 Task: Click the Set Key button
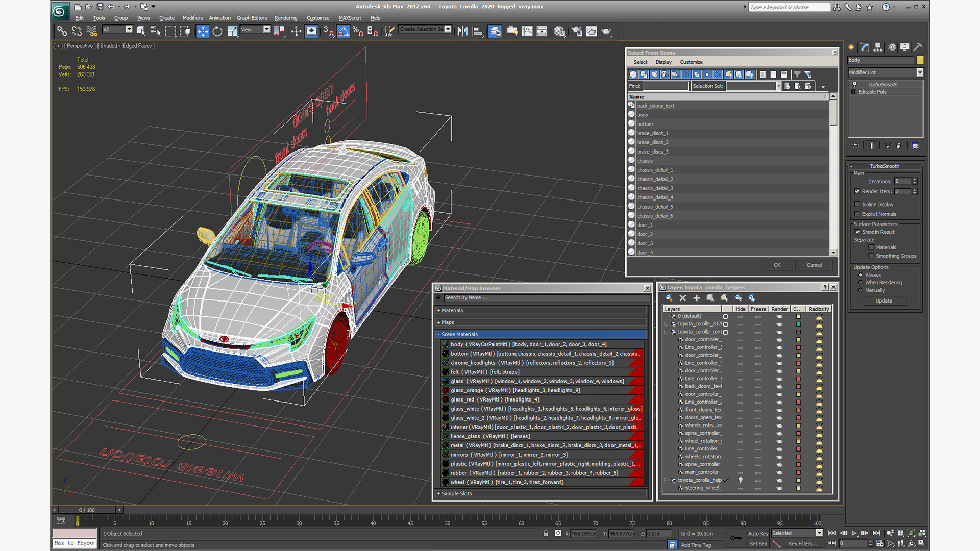tap(758, 544)
